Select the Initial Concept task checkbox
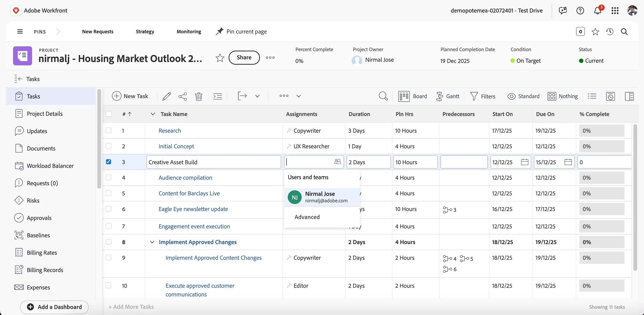 point(109,146)
